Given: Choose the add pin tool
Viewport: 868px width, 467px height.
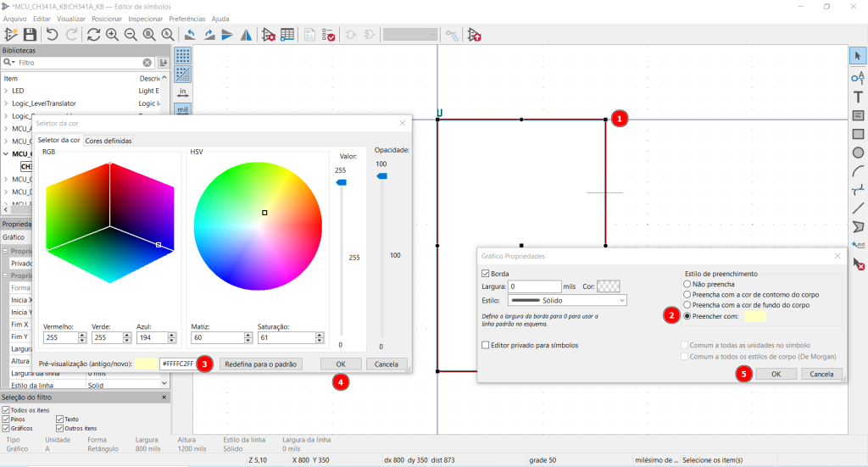Looking at the screenshot, I should click(858, 78).
